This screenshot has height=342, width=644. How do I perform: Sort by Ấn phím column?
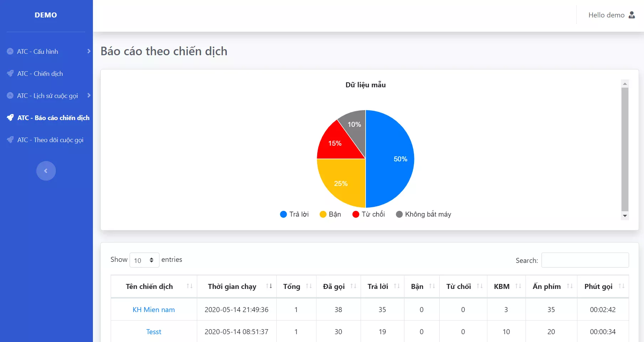(551, 286)
